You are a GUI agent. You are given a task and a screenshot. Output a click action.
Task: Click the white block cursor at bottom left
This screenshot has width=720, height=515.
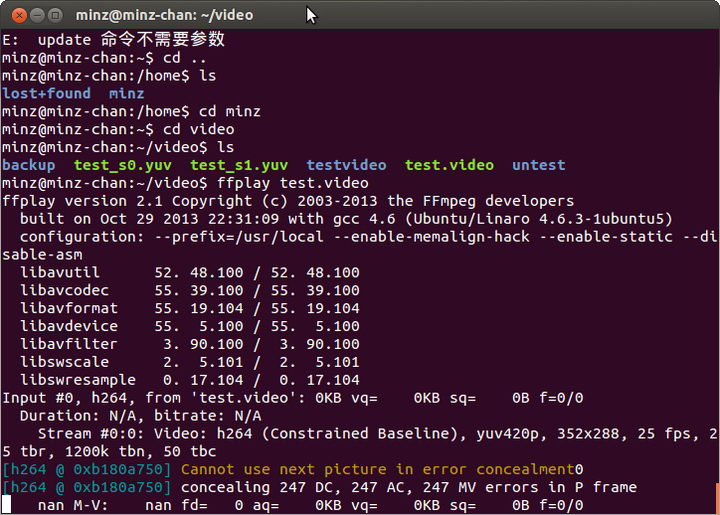6,504
